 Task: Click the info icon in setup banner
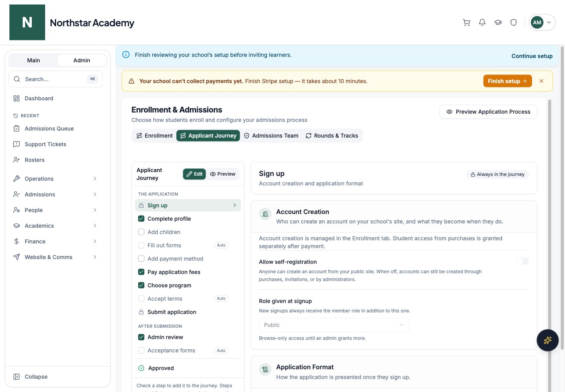[x=126, y=55]
